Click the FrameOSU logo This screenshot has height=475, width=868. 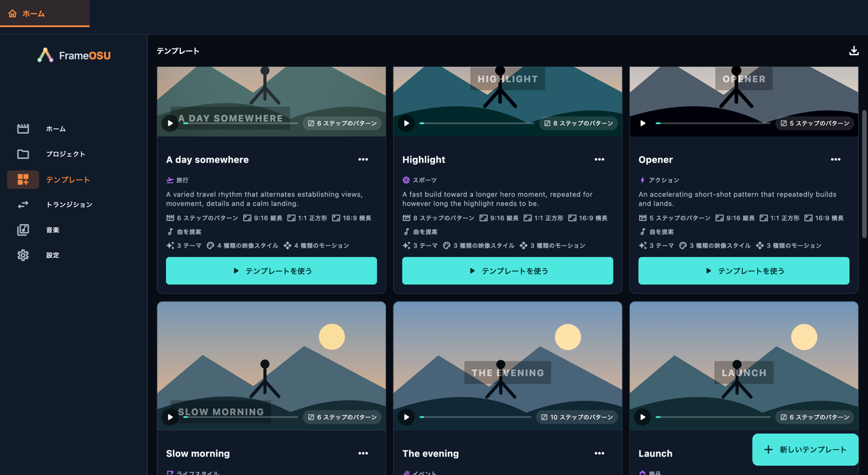(x=74, y=55)
